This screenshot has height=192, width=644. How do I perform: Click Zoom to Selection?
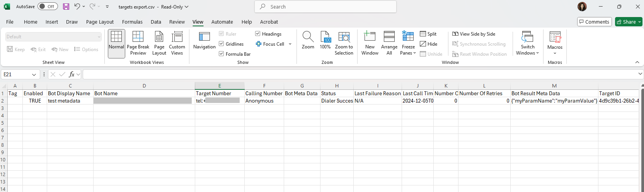click(344, 43)
